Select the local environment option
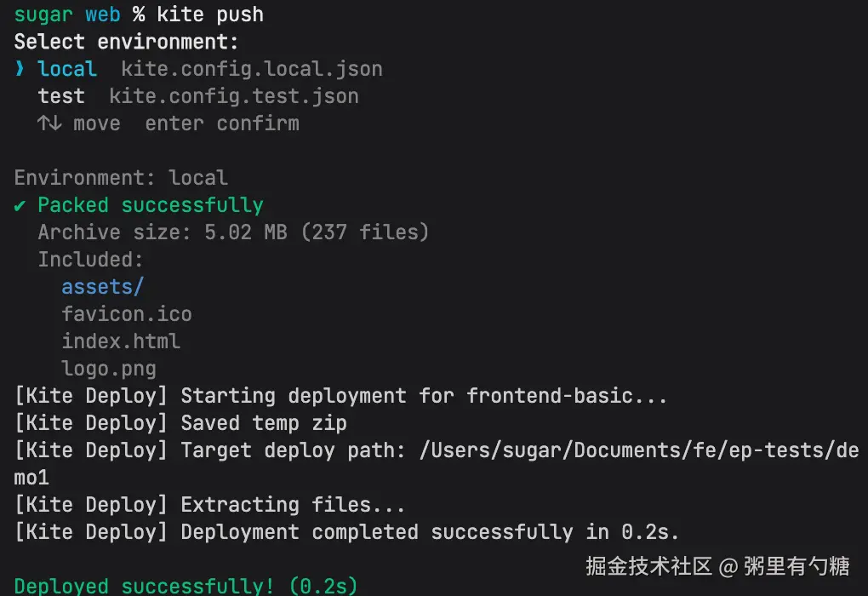Image resolution: width=868 pixels, height=596 pixels. tap(67, 69)
